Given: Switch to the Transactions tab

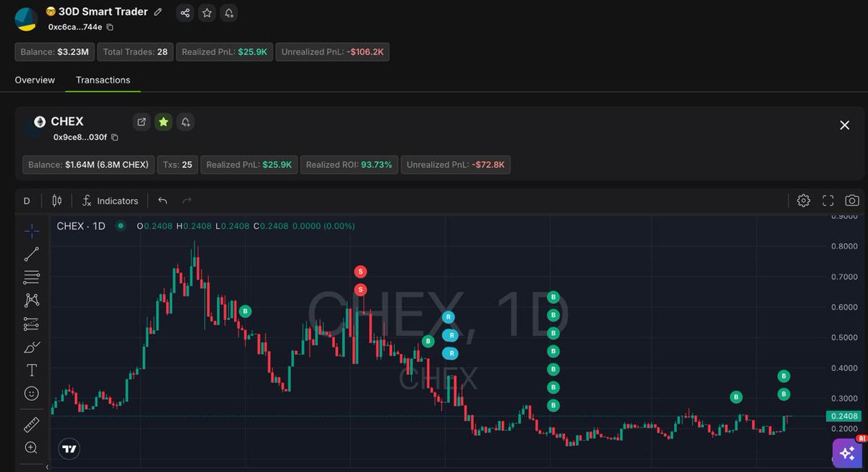Looking at the screenshot, I should point(103,80).
